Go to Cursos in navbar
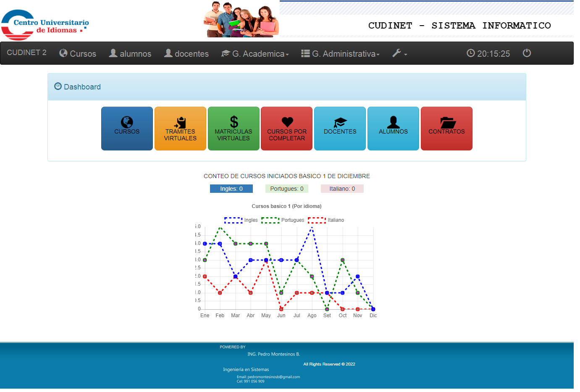 point(78,53)
